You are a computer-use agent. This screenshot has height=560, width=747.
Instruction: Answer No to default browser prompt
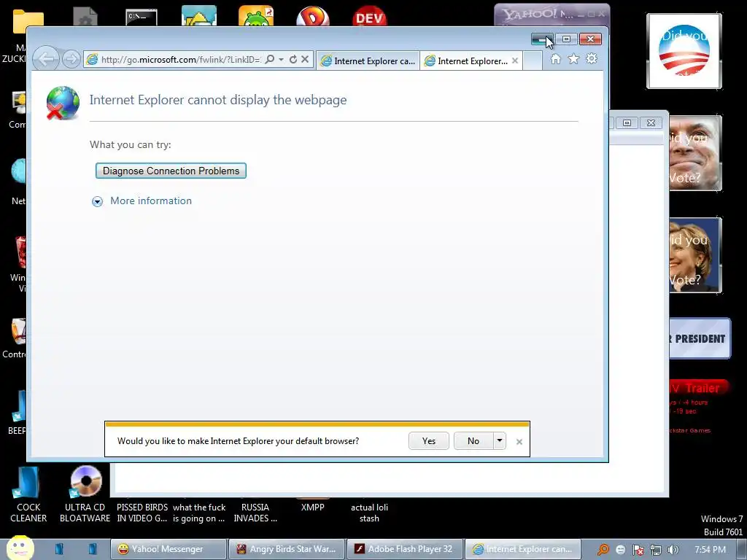point(473,441)
